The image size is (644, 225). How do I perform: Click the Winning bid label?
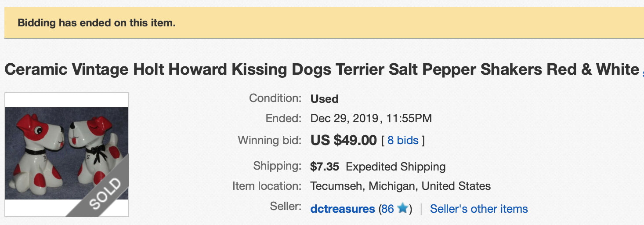point(270,141)
